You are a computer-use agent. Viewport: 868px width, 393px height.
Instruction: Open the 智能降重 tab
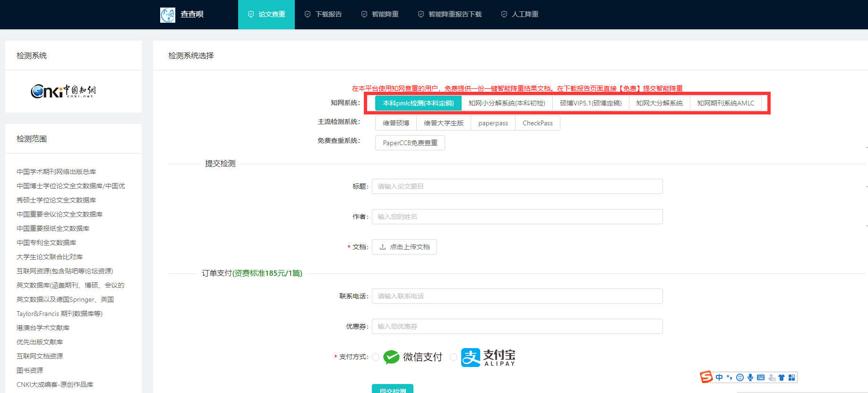click(380, 15)
